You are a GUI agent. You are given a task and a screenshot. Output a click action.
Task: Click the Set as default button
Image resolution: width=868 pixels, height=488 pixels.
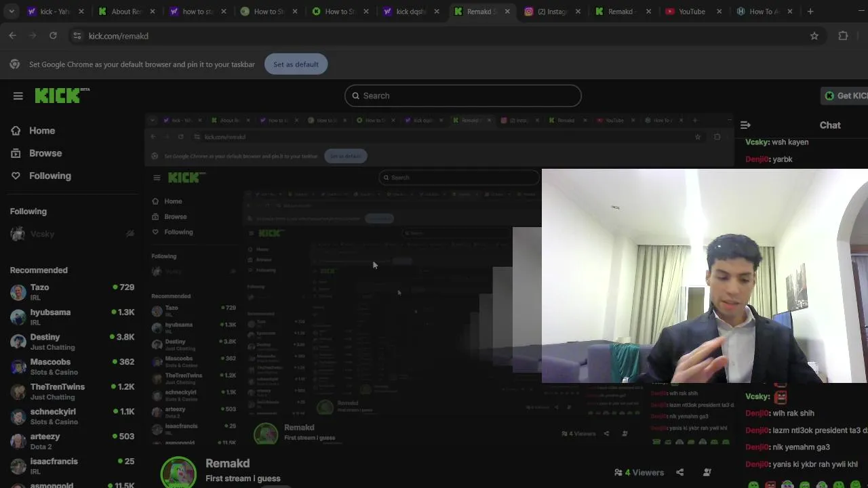coord(296,64)
